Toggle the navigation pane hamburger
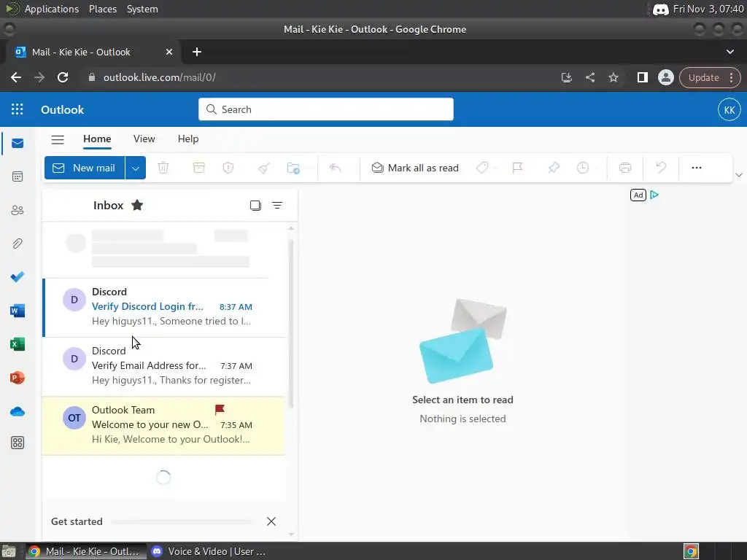747x560 pixels. [x=58, y=139]
